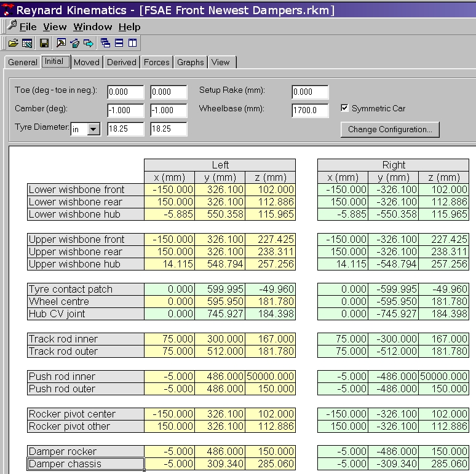Click the right Tyre Diameter input field

(169, 129)
